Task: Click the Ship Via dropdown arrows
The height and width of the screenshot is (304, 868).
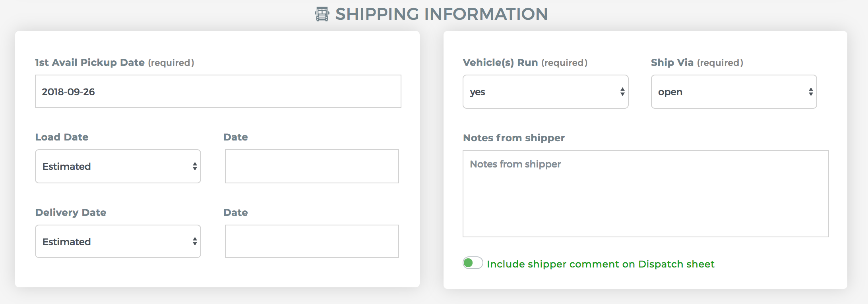Action: point(811,92)
